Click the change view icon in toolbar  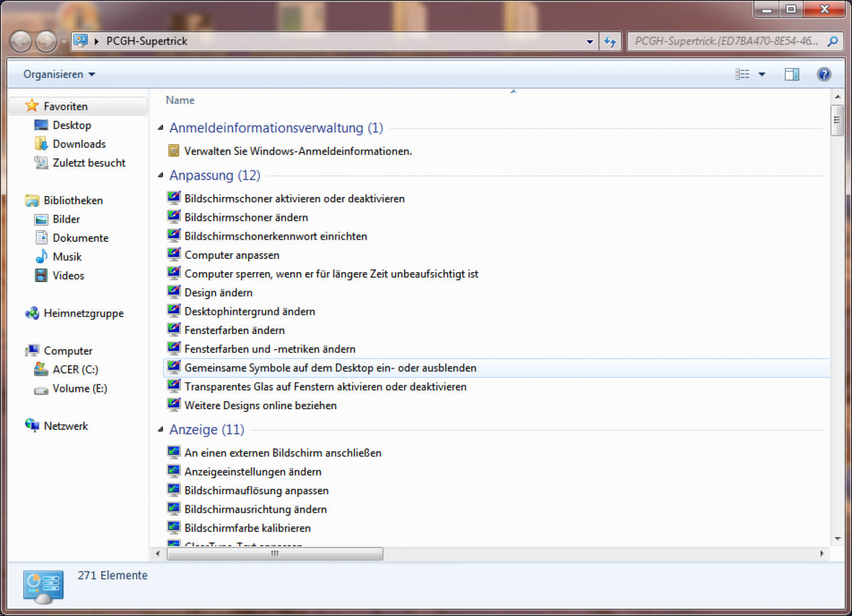pyautogui.click(x=742, y=75)
